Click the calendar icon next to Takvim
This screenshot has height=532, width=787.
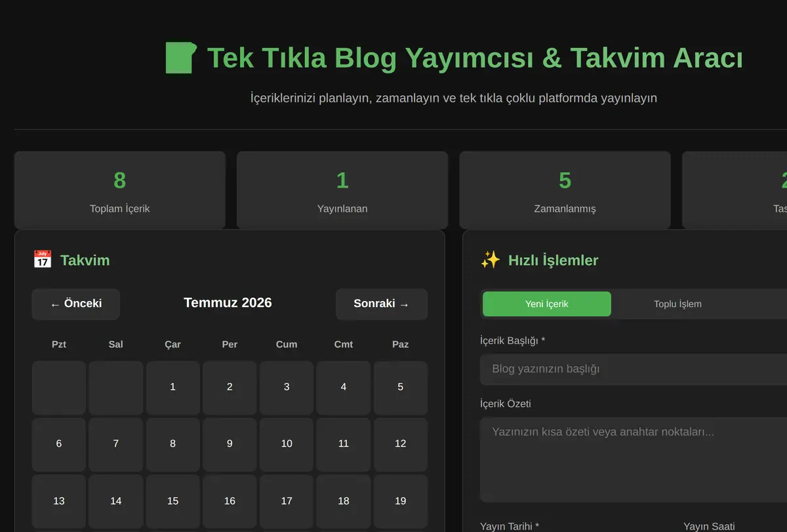[42, 260]
